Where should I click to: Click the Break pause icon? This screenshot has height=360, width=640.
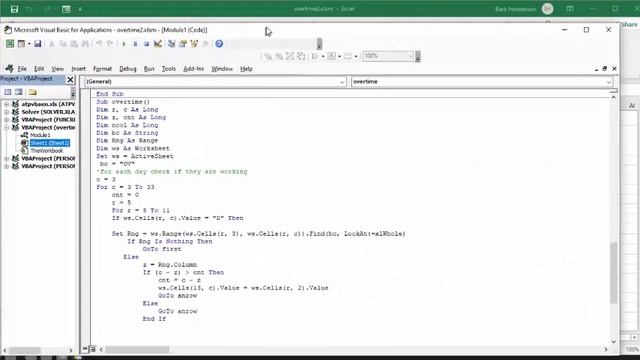(135, 44)
